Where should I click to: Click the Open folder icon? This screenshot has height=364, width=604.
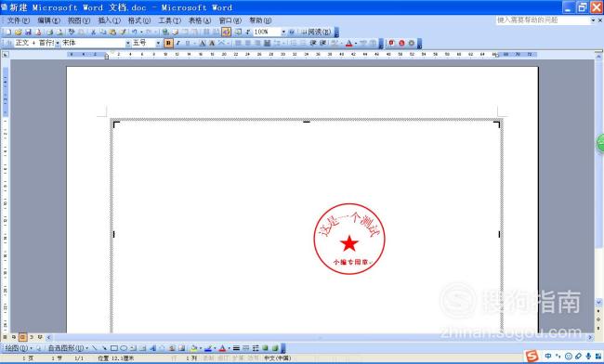[x=18, y=32]
